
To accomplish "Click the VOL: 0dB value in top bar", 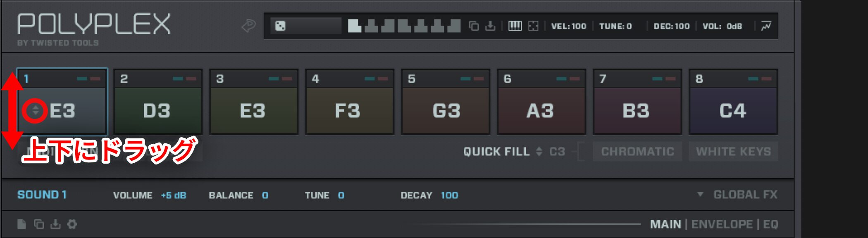I will [x=722, y=26].
